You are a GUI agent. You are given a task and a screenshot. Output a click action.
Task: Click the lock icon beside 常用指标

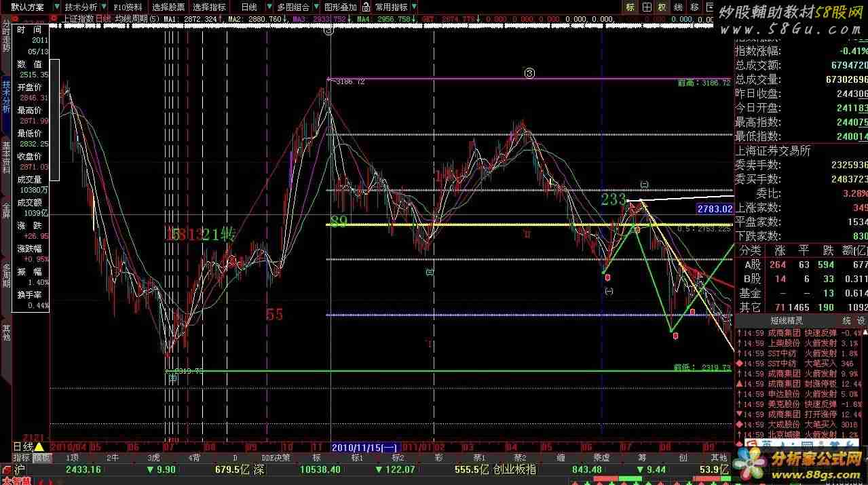click(367, 7)
